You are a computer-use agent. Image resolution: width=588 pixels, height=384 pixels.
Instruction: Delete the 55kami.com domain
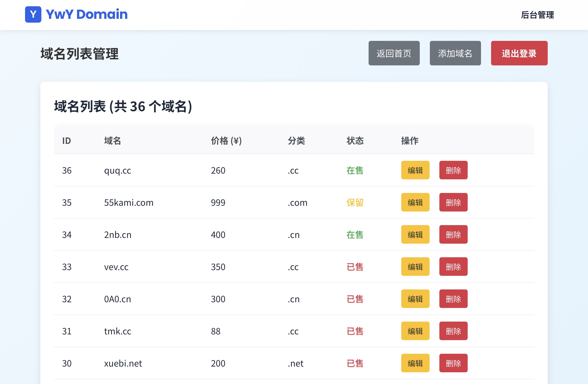point(453,202)
